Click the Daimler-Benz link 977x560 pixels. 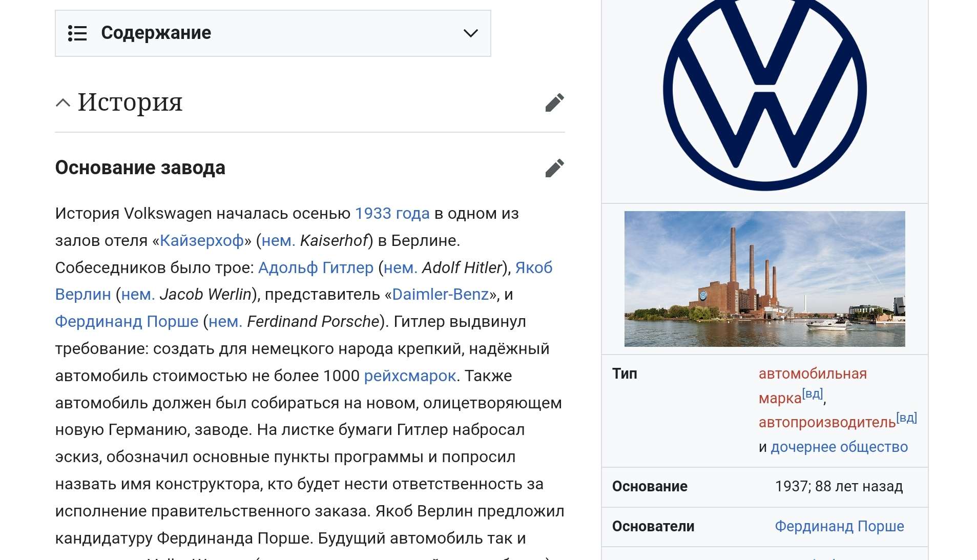[440, 295]
